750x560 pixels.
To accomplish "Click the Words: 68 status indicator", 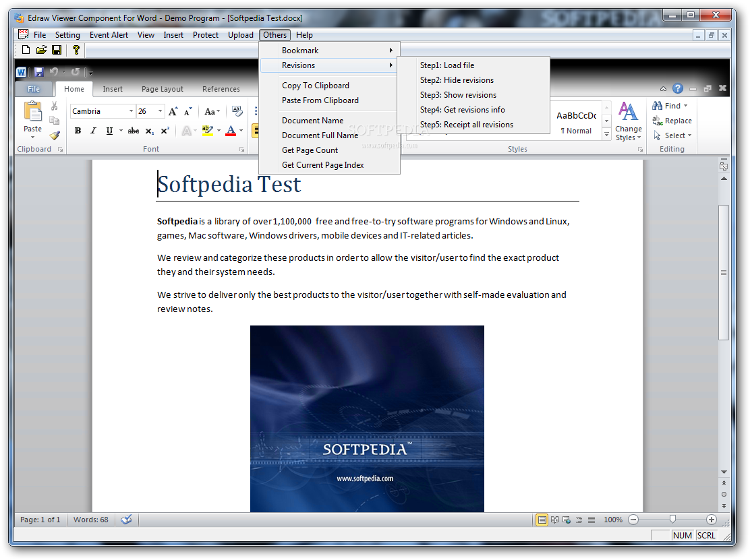I will (91, 520).
